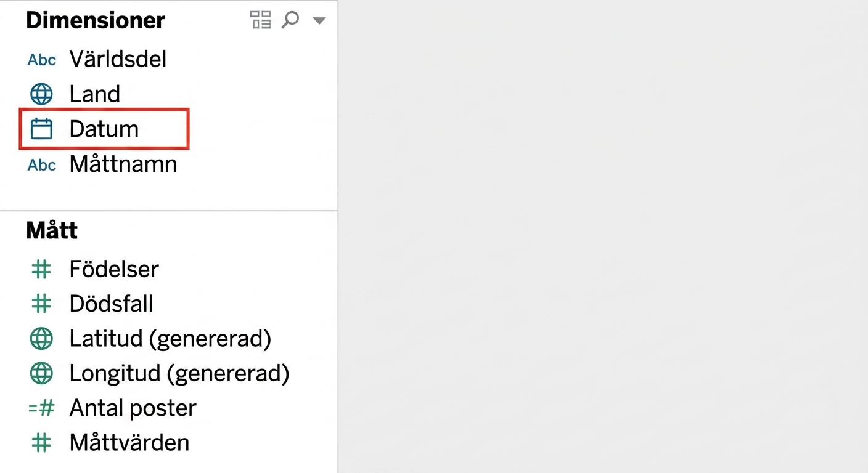Screen dimensions: 868x473
Task: Click the hash icon beside Dödsfall
Action: (x=41, y=304)
